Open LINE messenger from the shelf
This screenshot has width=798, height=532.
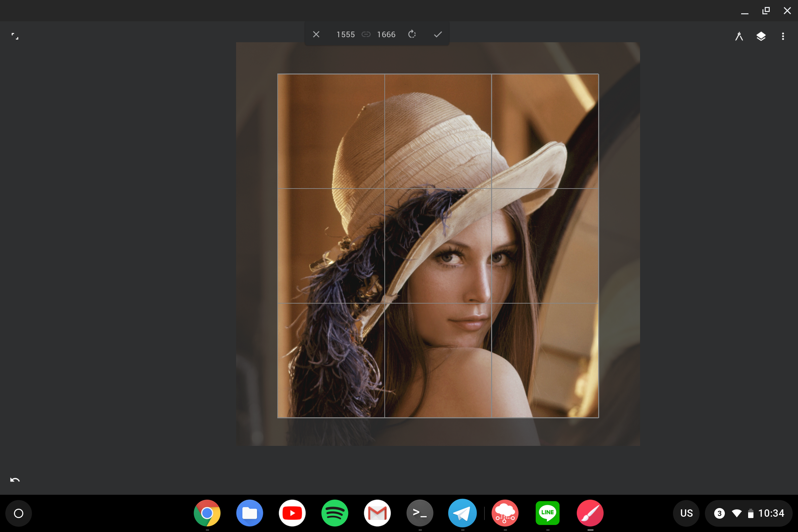click(547, 513)
